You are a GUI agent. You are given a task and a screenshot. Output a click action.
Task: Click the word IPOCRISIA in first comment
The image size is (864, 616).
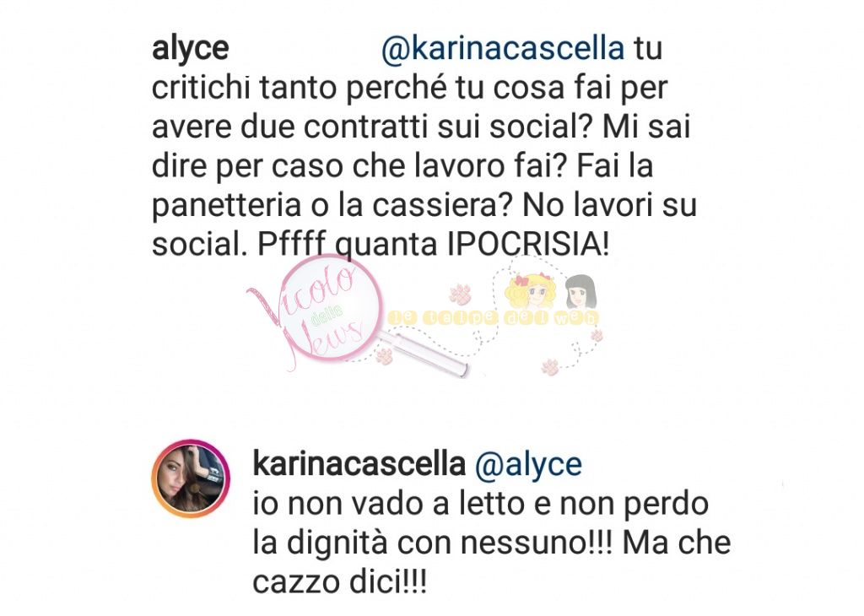[528, 244]
